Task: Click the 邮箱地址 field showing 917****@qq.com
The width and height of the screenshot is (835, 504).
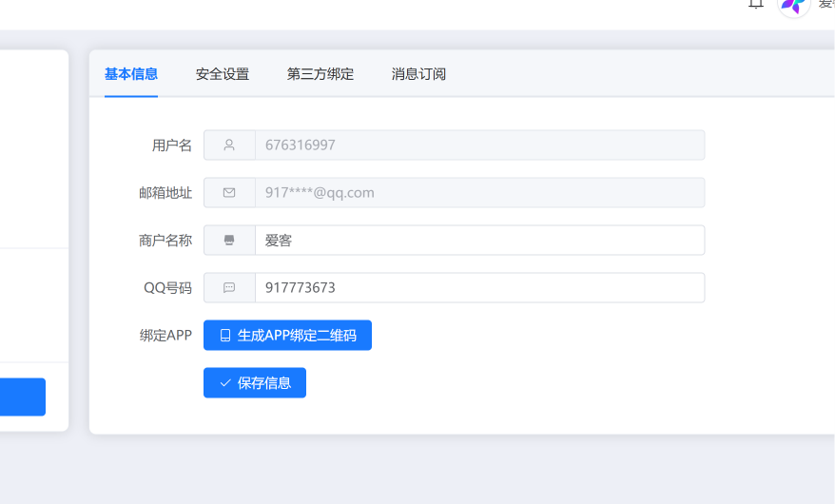Action: [x=480, y=193]
